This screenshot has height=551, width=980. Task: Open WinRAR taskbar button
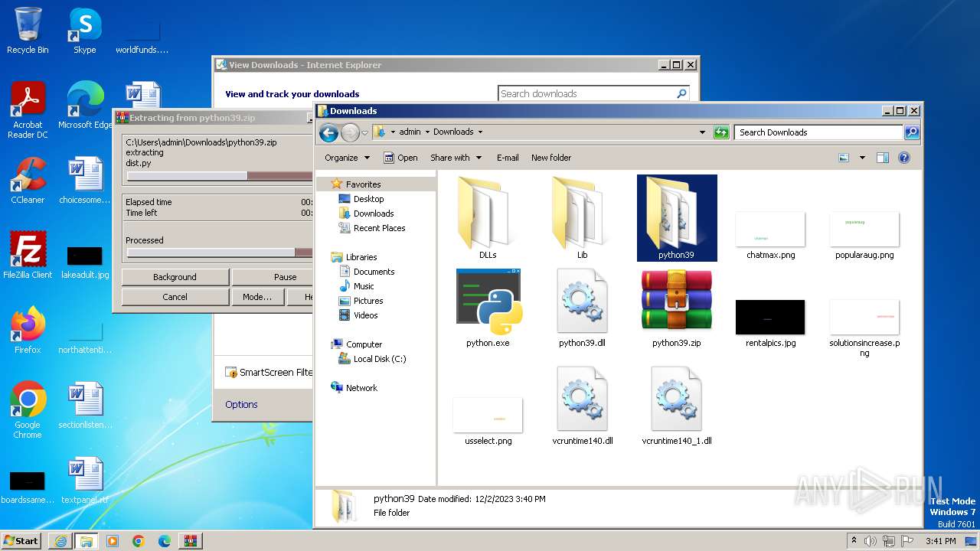(190, 541)
